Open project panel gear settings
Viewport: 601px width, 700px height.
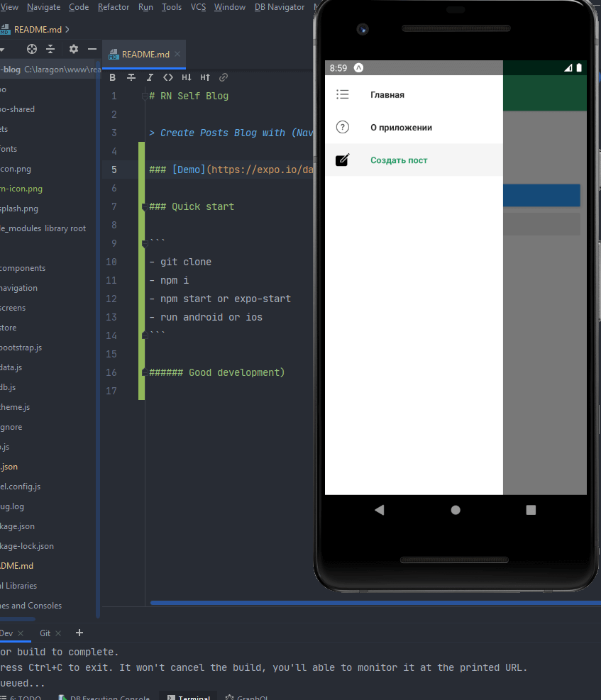[x=74, y=49]
